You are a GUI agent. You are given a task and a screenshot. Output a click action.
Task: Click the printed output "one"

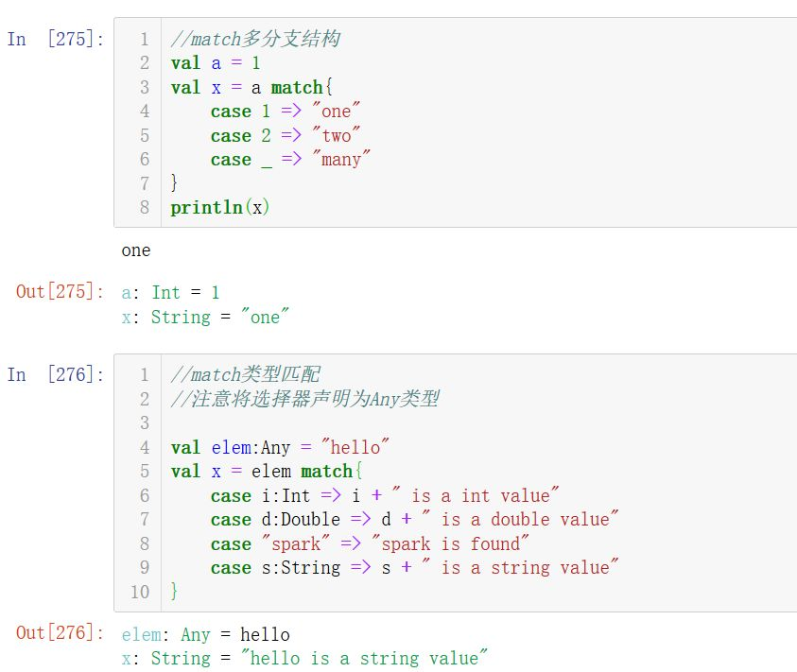pos(136,250)
